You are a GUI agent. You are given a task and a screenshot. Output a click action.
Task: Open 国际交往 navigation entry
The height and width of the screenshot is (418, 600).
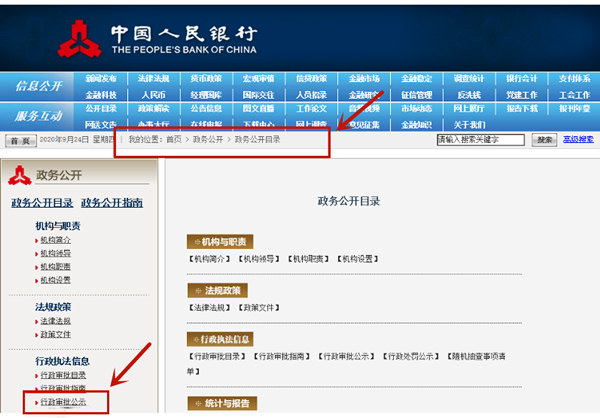click(259, 95)
